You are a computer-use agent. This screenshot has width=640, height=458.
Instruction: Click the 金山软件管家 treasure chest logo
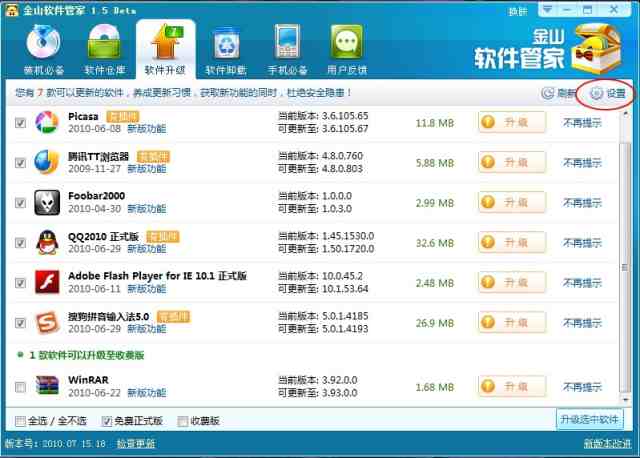[597, 48]
